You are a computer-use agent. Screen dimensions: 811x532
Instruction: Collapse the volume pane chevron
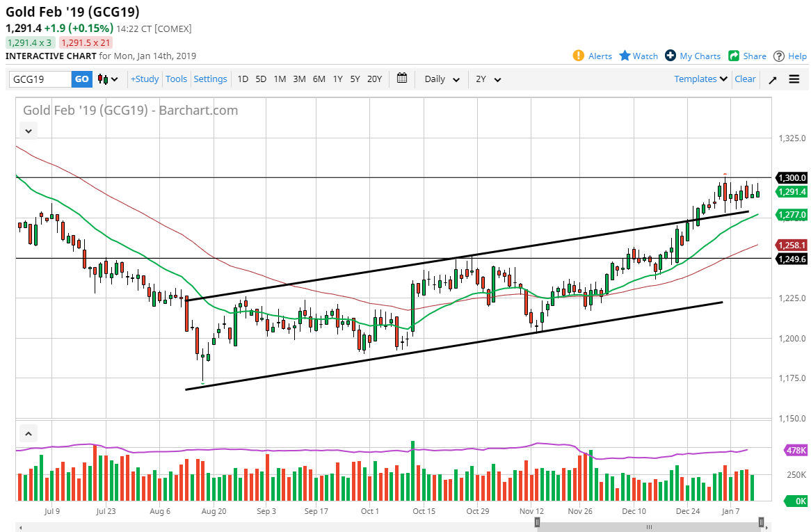(x=29, y=434)
